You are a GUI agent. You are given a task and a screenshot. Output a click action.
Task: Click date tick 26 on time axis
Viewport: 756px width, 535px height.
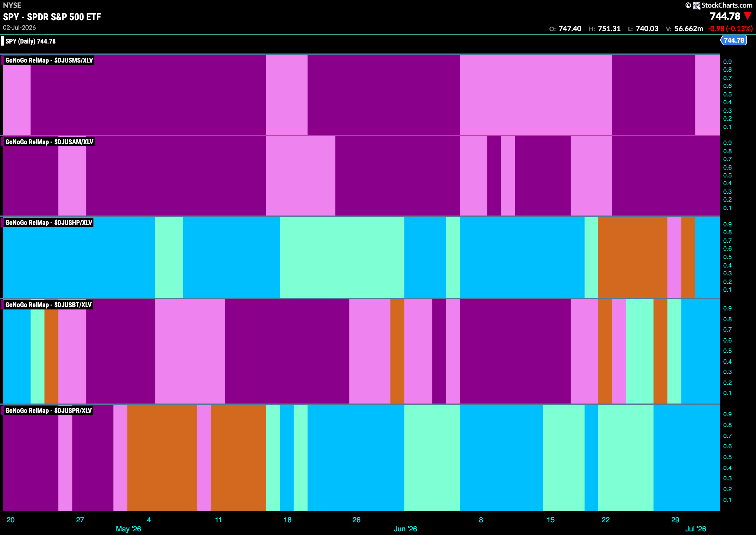356,520
